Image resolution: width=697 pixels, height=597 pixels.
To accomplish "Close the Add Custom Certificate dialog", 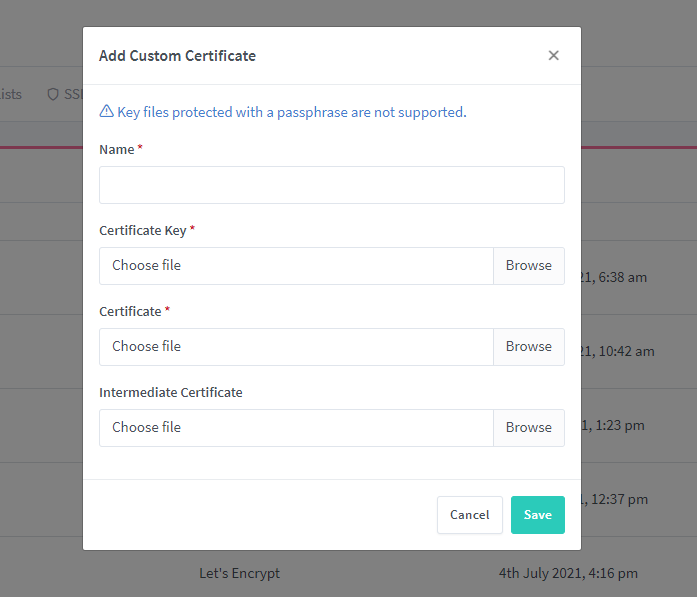I will tap(553, 56).
